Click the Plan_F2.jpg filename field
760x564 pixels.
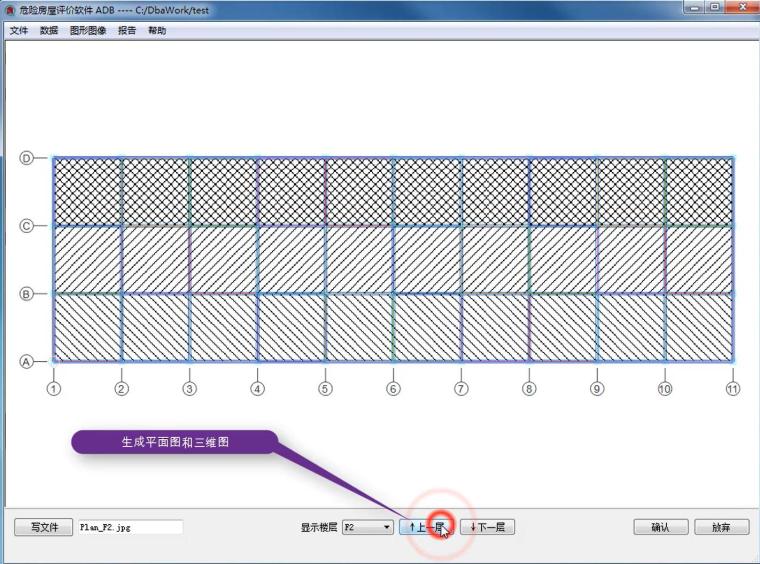(x=130, y=527)
